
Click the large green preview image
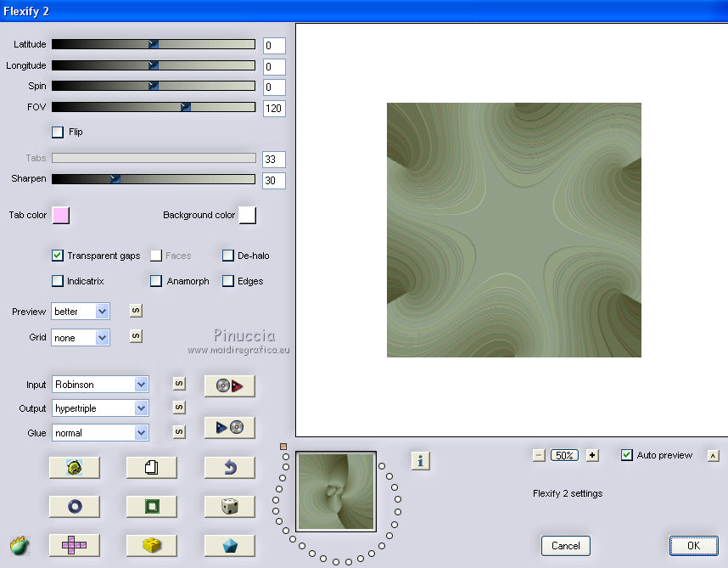pos(514,230)
